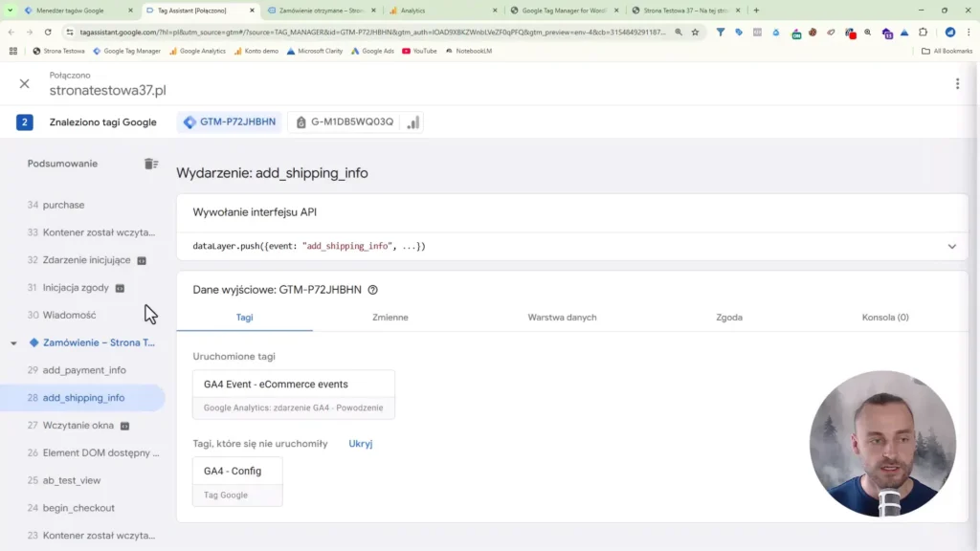Screen dimensions: 980x551
Task: Select event 34 purchase
Action: coord(82,205)
